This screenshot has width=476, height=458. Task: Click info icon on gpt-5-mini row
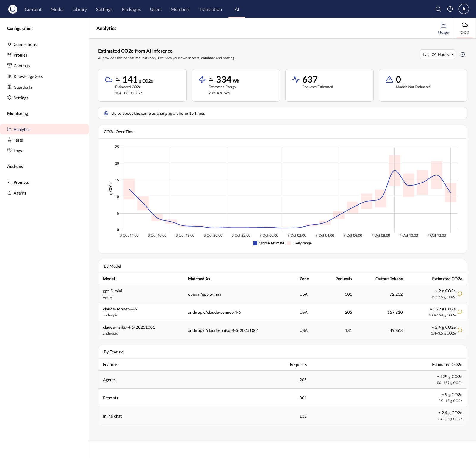pos(460,294)
